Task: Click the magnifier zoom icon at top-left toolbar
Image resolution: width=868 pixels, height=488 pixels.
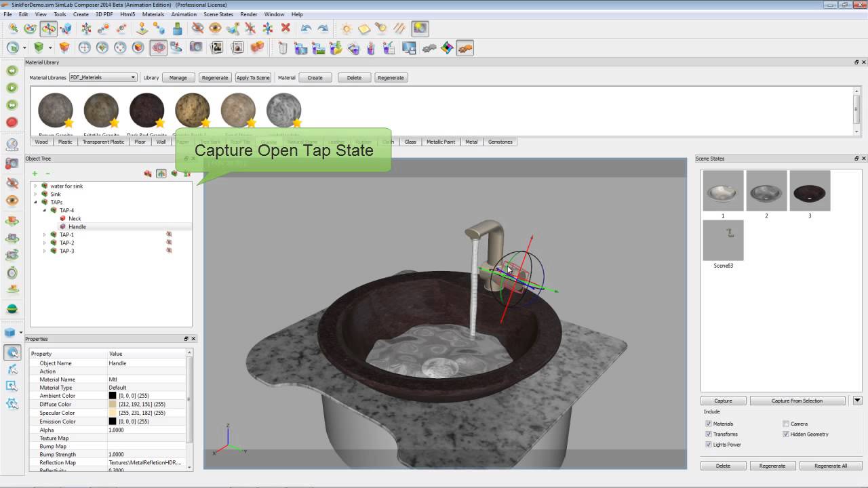Action: click(x=13, y=28)
